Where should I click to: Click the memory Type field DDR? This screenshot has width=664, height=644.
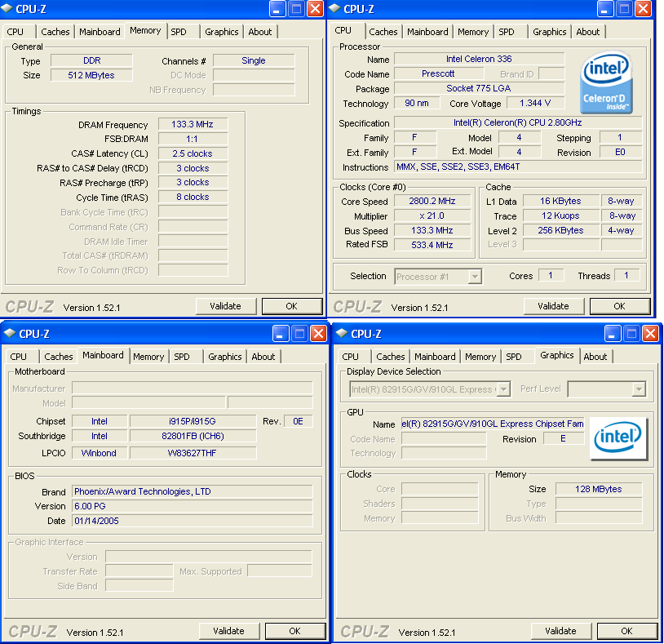click(91, 60)
